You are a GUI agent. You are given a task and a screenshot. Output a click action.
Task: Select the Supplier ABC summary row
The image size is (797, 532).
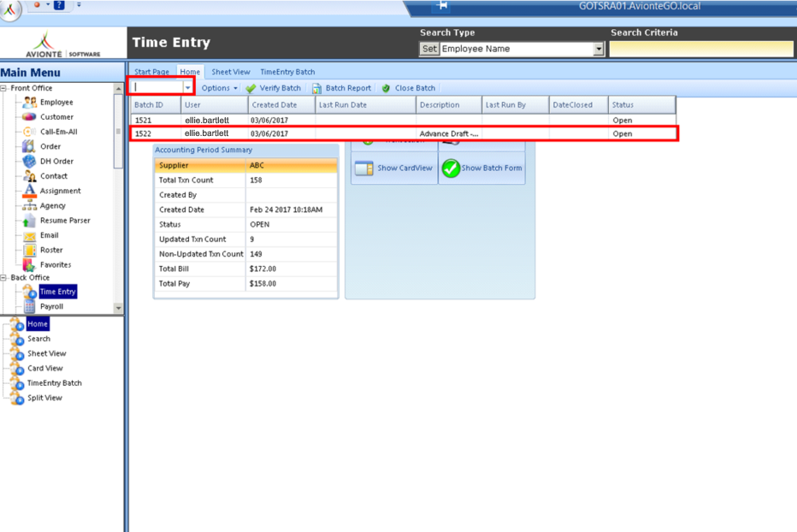(x=246, y=165)
